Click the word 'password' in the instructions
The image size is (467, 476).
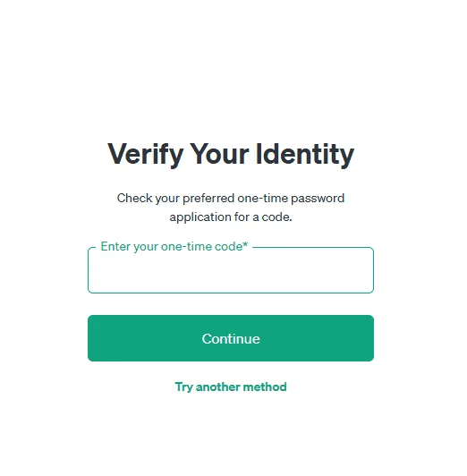[x=318, y=200]
